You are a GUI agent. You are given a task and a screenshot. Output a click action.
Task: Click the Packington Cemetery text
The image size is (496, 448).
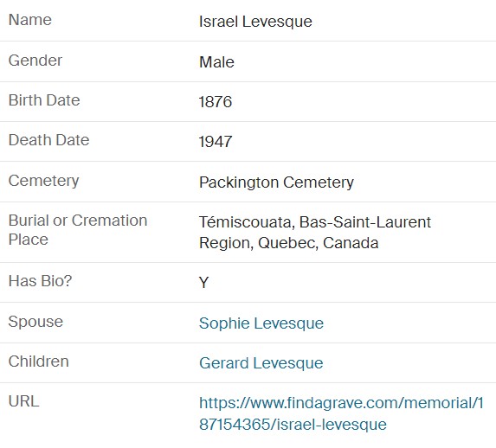tap(276, 182)
